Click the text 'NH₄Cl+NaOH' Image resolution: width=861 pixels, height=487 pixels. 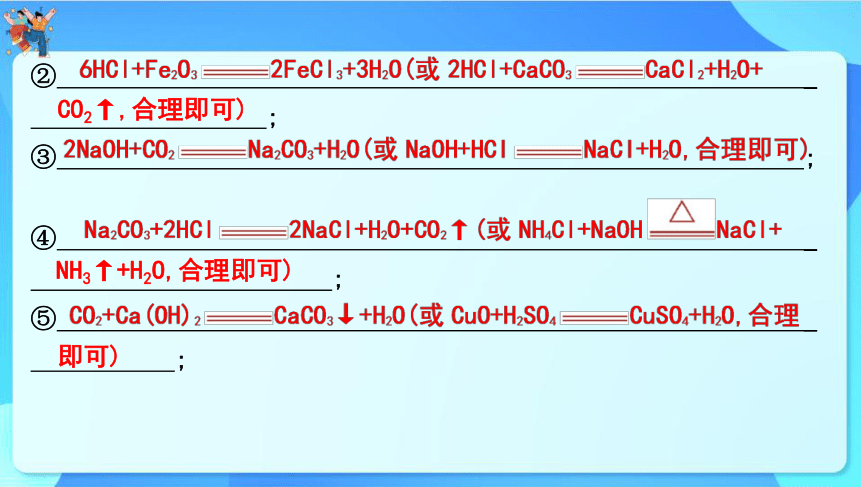pos(580,229)
